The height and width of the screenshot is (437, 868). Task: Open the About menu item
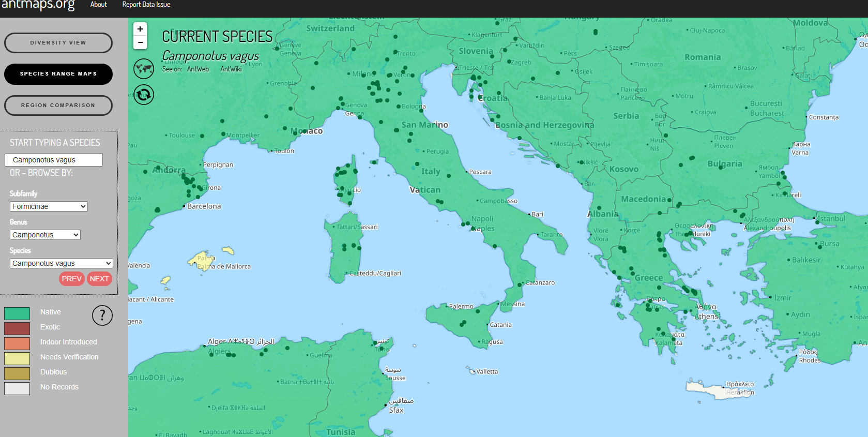pos(98,5)
